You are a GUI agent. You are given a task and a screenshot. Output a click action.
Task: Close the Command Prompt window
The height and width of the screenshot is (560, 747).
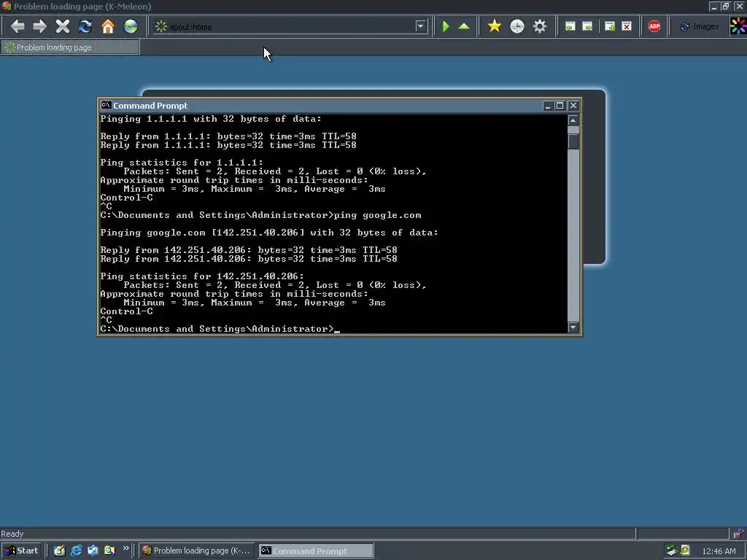573,106
